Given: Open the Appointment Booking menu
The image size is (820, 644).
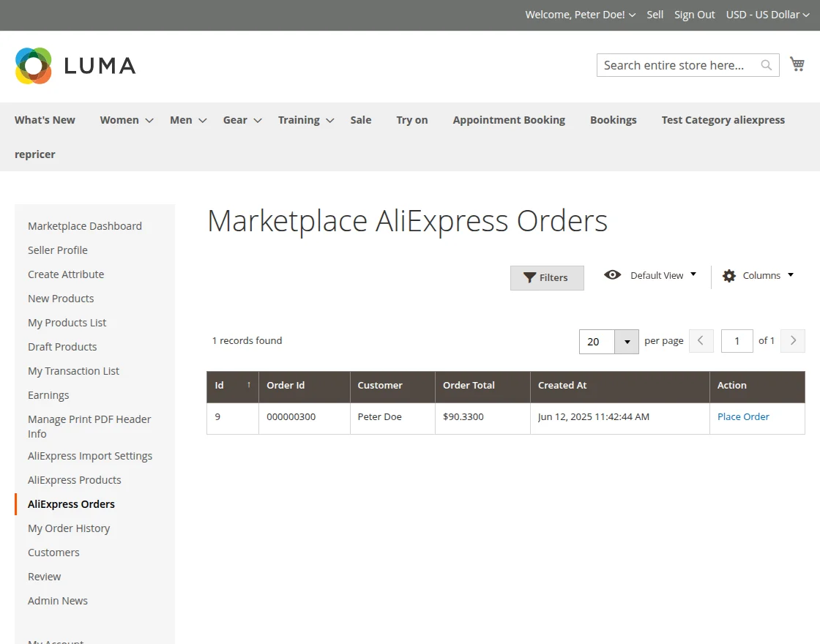Looking at the screenshot, I should pos(509,119).
